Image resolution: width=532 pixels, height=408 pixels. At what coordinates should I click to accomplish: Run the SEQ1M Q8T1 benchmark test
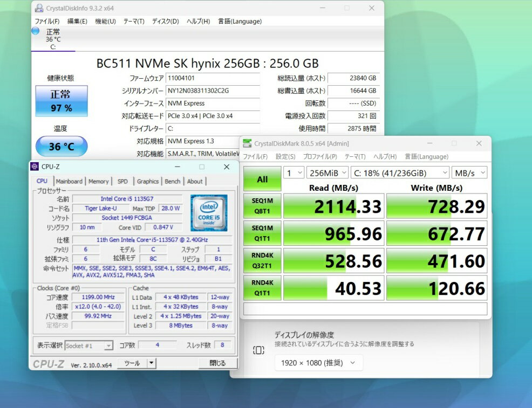tap(262, 206)
